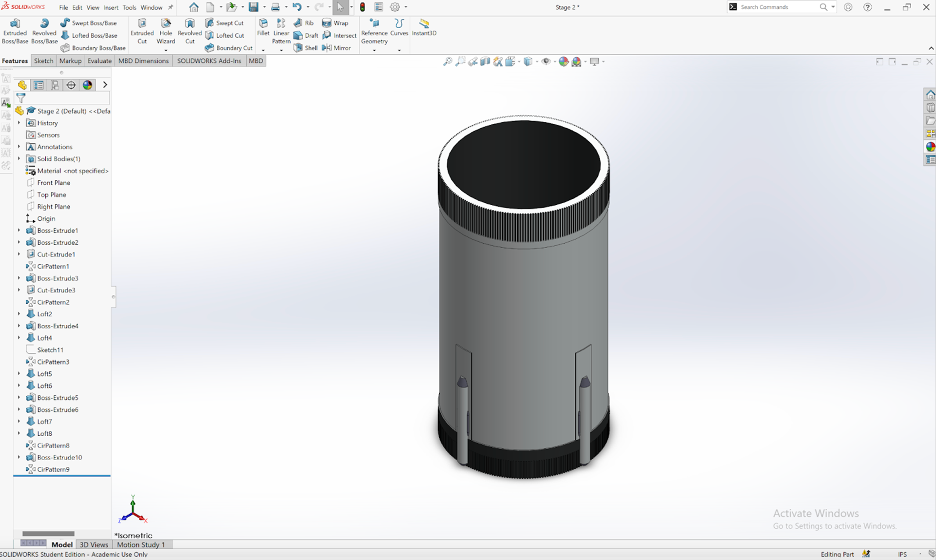Expand the Annotations tree node
Viewport: 936px width, 560px height.
click(x=19, y=147)
